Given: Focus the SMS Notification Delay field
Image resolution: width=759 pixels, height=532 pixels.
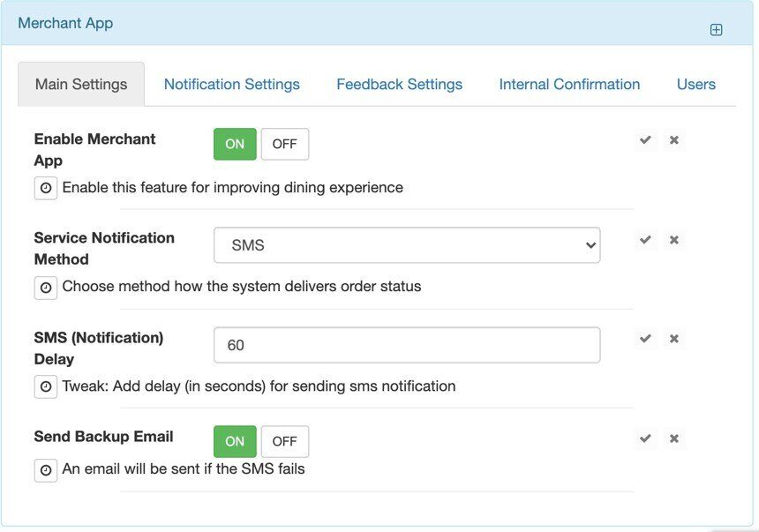Looking at the screenshot, I should [x=407, y=345].
